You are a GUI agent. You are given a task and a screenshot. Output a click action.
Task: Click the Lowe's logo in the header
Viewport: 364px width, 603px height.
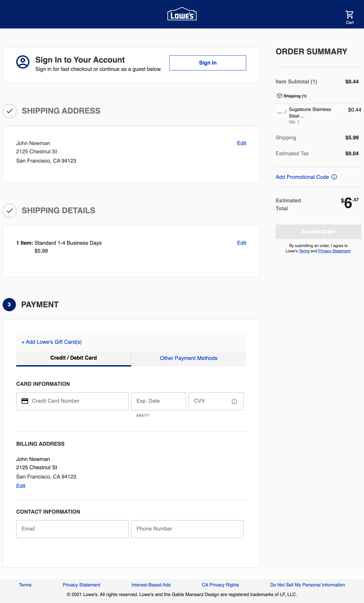click(182, 14)
